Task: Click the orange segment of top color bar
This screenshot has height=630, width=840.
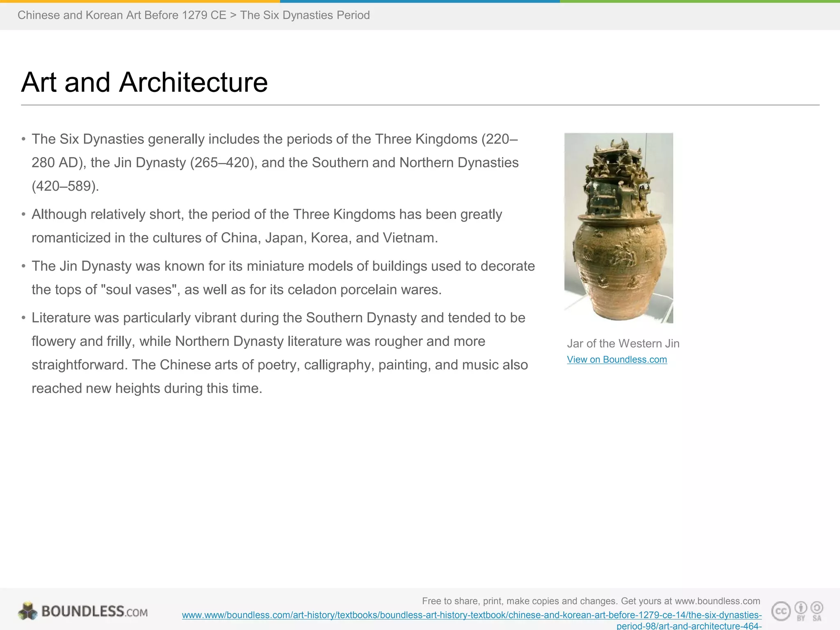Action: (139, 1)
